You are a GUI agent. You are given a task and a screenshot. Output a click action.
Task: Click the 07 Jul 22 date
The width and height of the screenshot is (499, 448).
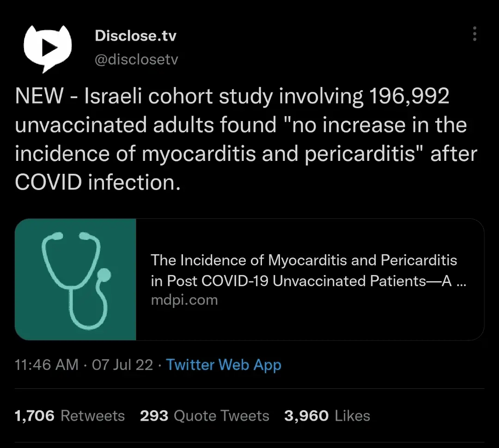coord(122,365)
